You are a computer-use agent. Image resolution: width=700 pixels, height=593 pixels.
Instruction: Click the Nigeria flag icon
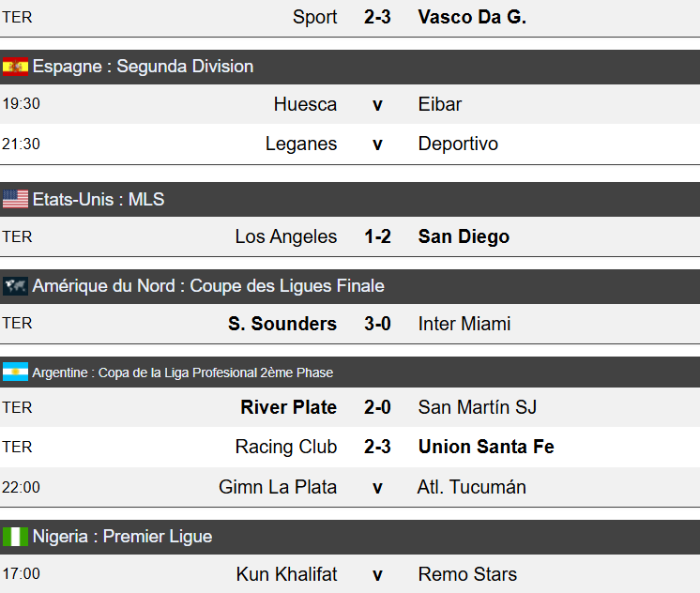point(15,537)
